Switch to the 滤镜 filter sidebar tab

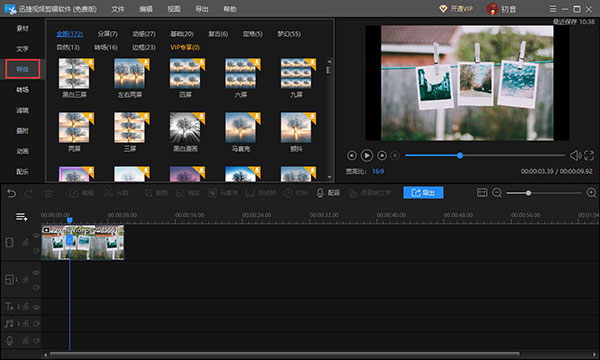click(x=22, y=110)
